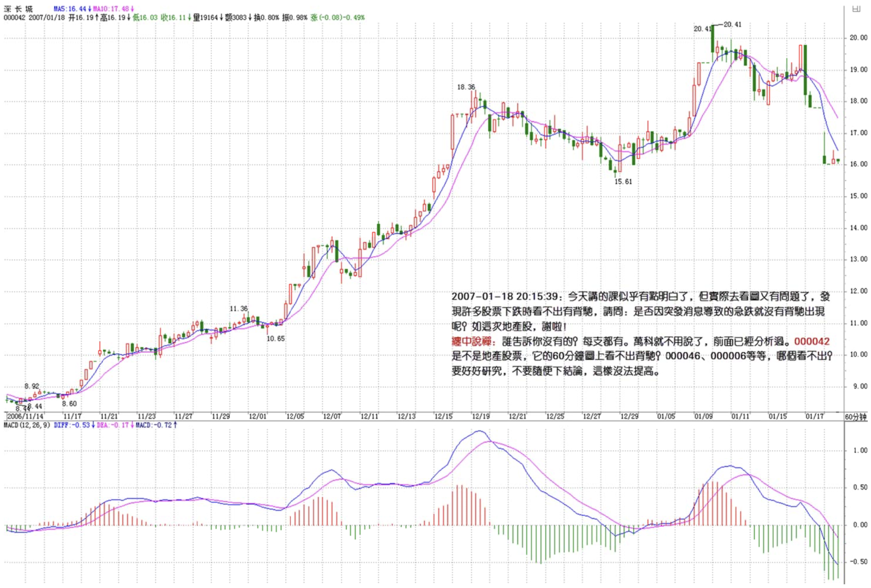
Task: Click the 01/17 date on time axis
Action: point(814,416)
